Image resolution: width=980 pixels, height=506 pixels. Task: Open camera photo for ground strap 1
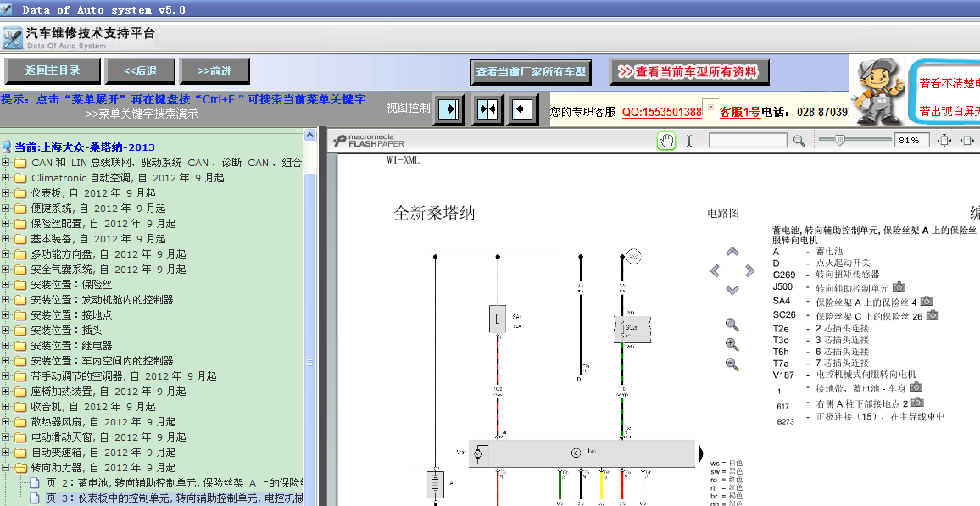[916, 387]
